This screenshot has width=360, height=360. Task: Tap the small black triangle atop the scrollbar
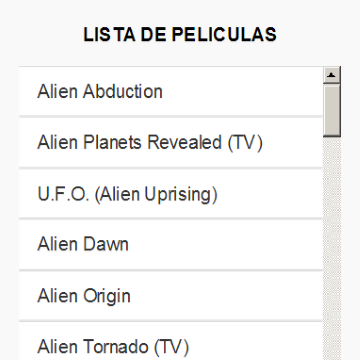(332, 75)
